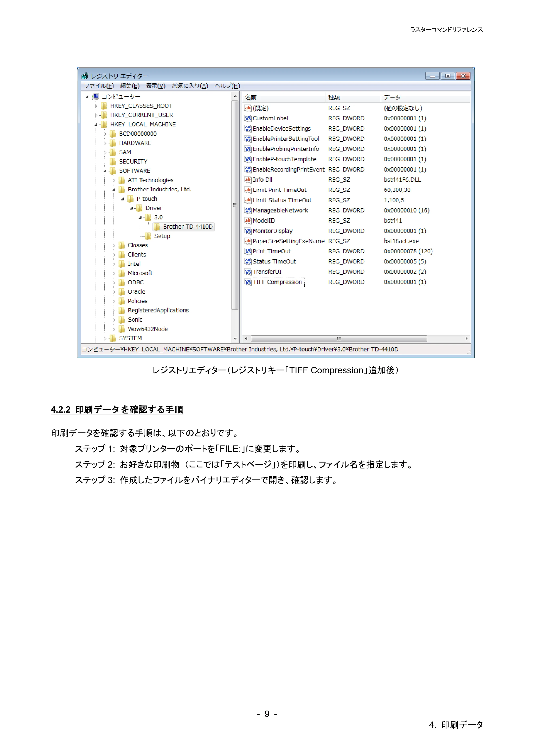The image size is (534, 756).
Task: Click the Print TimeOut DWORD icon
Action: coord(248,251)
